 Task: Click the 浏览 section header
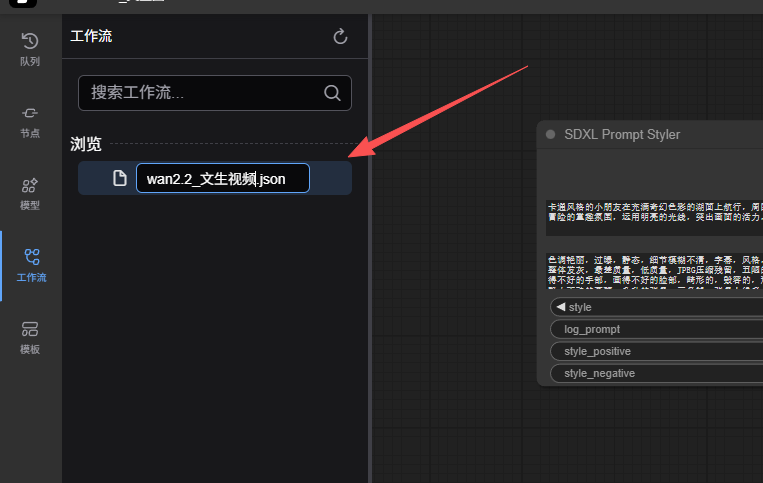86,145
